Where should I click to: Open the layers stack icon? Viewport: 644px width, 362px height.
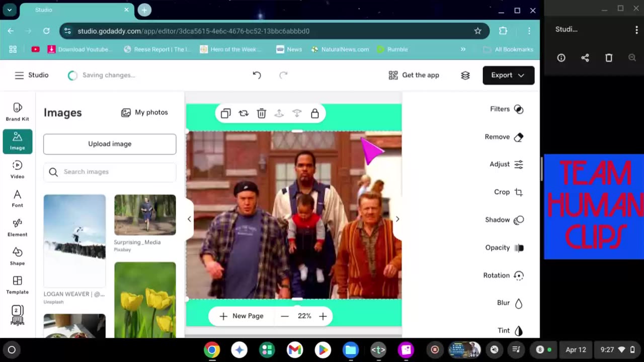[465, 75]
